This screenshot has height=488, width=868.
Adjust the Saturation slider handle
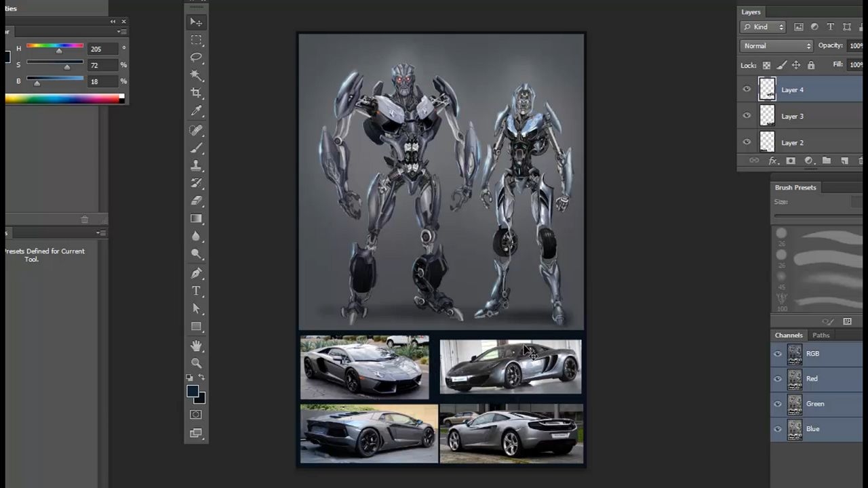coord(66,67)
